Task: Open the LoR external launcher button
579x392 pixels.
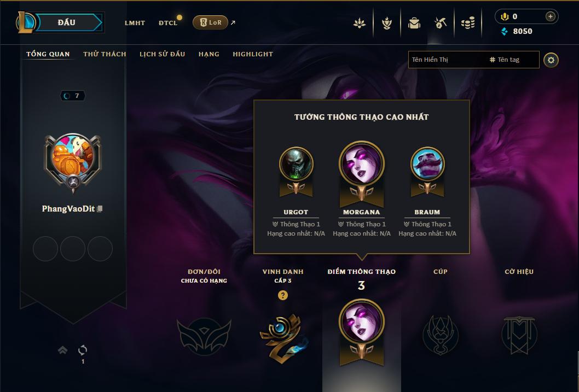Action: (211, 22)
